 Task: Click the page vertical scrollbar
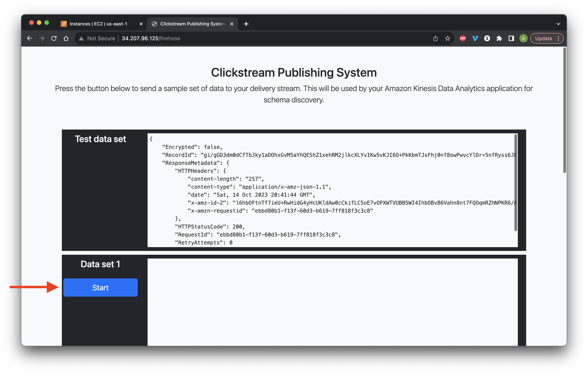(564, 110)
